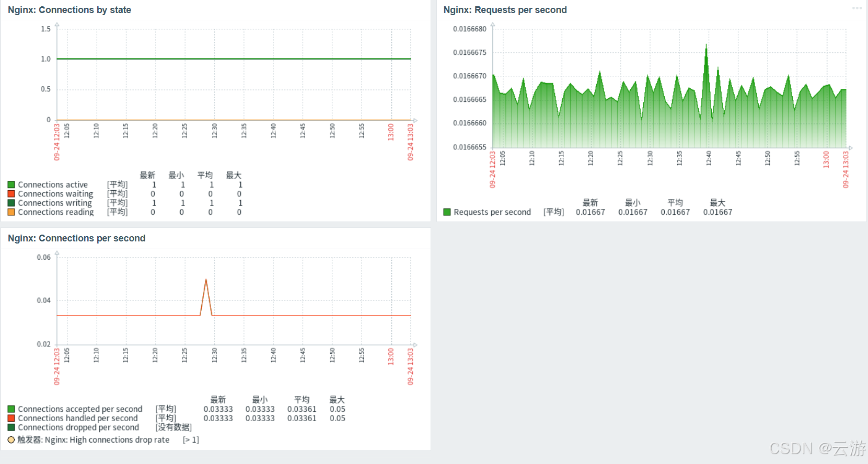Click the 0.0166680 y-axis label

[x=469, y=29]
